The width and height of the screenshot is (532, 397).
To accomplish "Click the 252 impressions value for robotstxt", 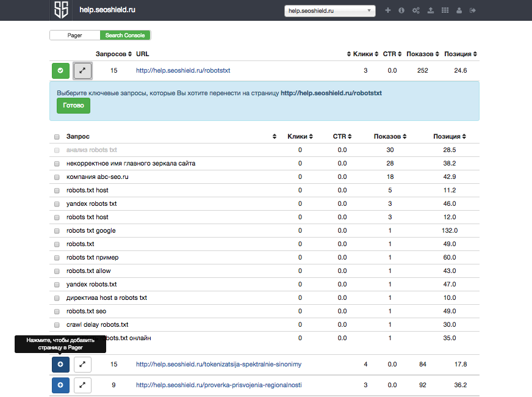I will [x=422, y=71].
